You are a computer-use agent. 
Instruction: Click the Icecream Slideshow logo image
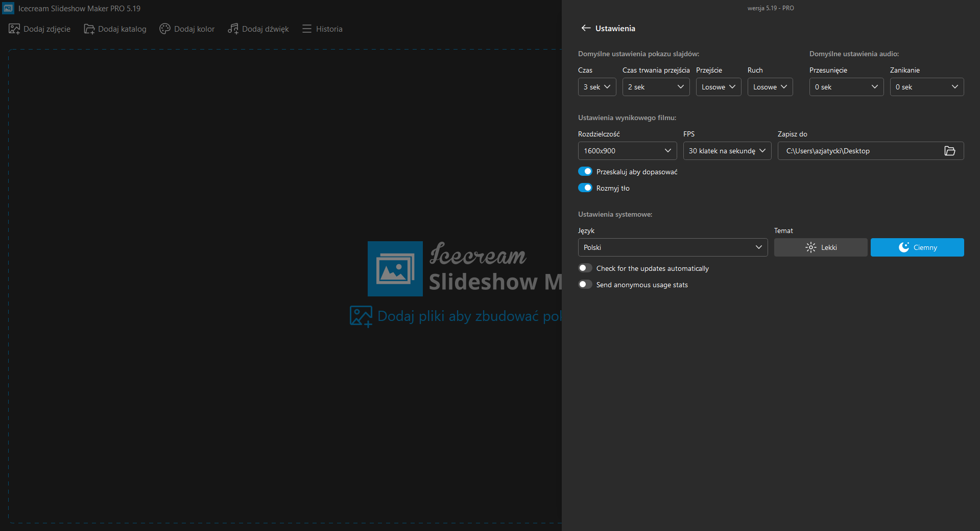point(395,269)
